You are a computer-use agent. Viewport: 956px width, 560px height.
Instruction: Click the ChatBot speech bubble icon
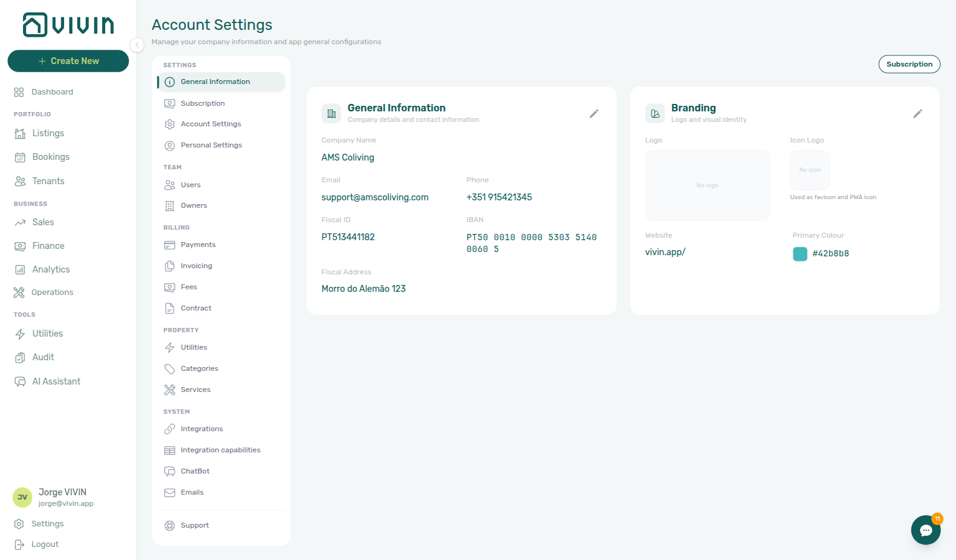point(169,472)
